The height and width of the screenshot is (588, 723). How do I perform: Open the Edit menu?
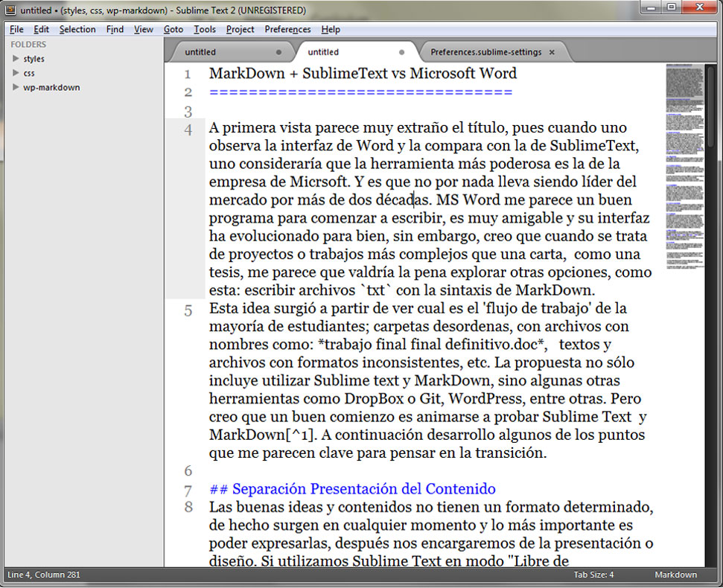click(41, 29)
